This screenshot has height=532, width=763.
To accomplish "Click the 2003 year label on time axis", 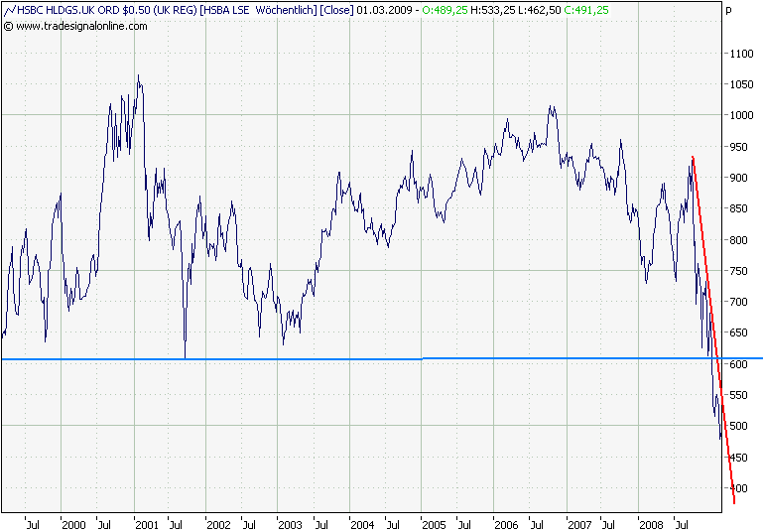I will tap(290, 525).
